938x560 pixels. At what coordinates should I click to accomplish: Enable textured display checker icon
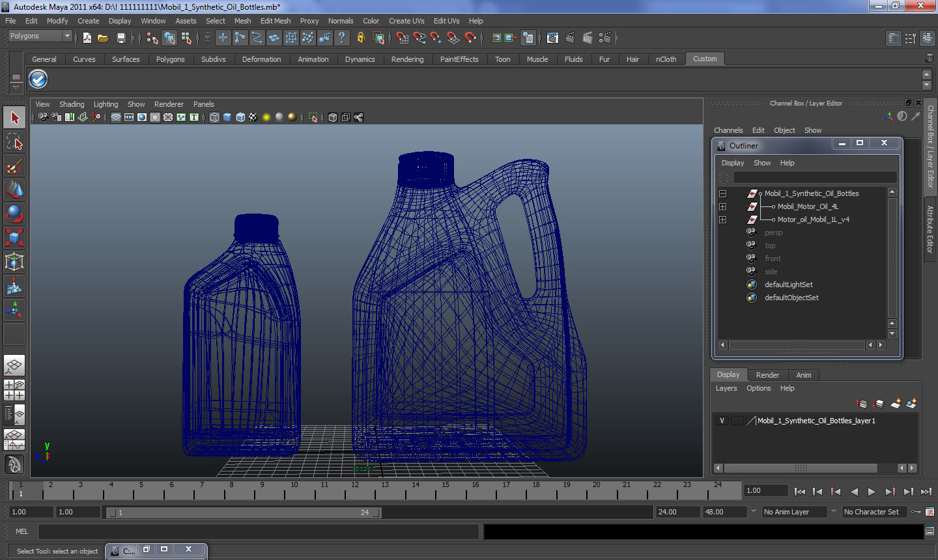(x=253, y=117)
